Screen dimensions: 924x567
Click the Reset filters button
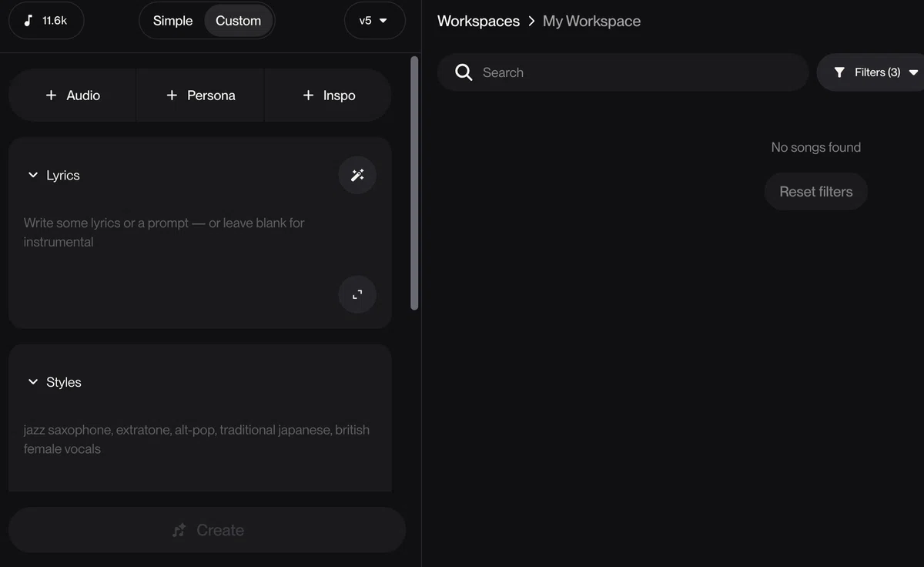pos(816,192)
